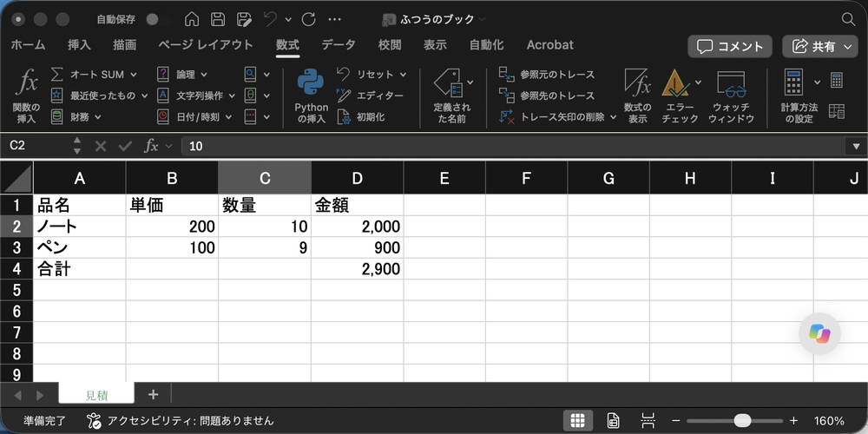Undo the last action

(x=271, y=19)
